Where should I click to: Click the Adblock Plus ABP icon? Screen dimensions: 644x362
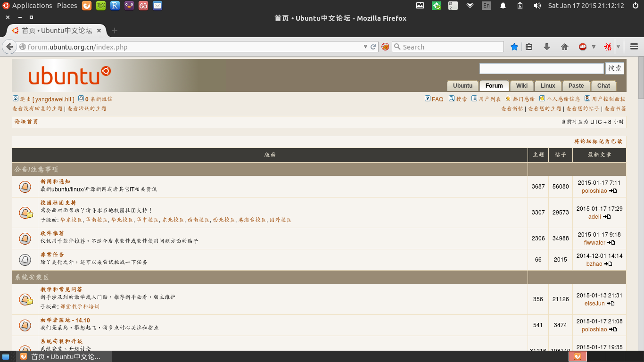(x=583, y=47)
